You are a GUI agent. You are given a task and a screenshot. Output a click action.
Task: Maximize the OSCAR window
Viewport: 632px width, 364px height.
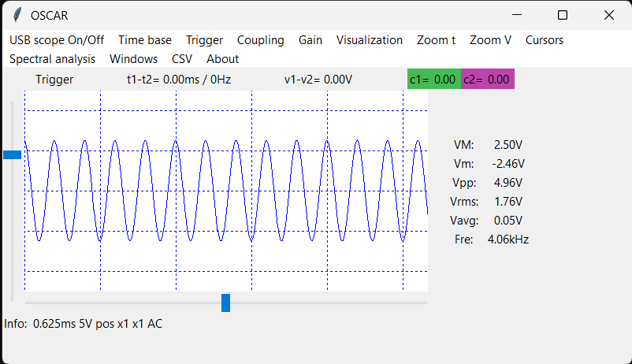563,15
